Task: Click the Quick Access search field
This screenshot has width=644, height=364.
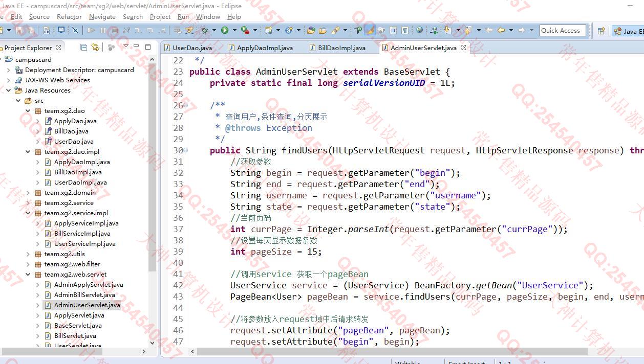Action: point(562,30)
